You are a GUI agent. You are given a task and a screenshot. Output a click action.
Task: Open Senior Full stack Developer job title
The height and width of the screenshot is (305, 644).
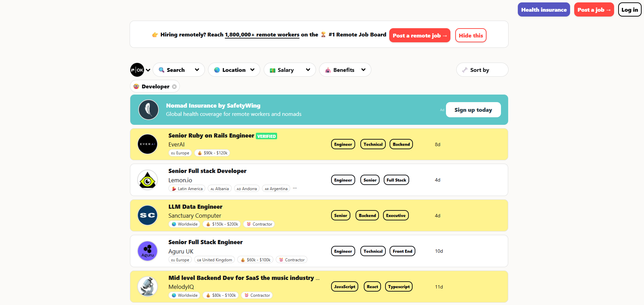[207, 171]
